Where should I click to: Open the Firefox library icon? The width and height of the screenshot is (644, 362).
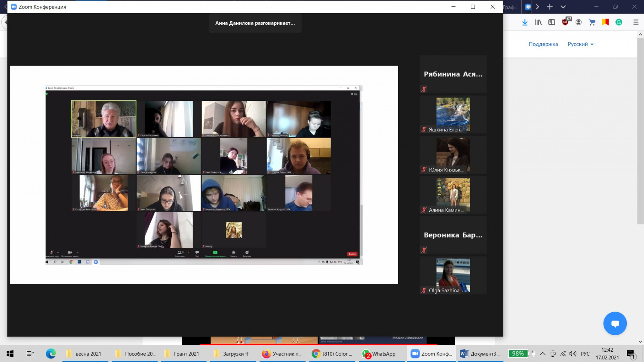point(538,22)
